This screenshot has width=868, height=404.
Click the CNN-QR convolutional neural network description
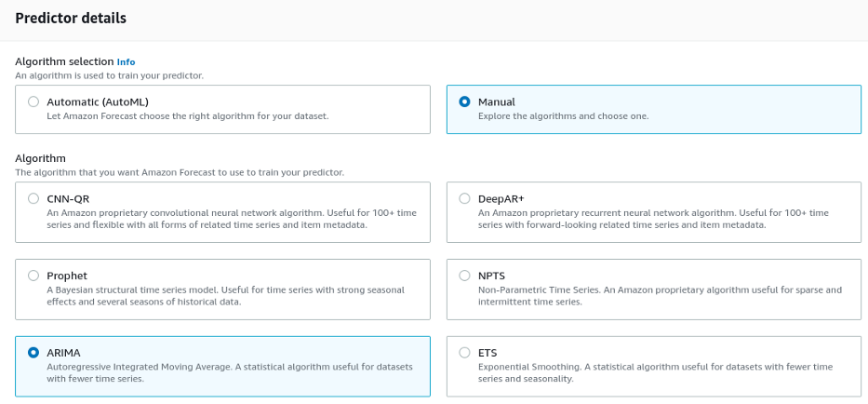[231, 219]
